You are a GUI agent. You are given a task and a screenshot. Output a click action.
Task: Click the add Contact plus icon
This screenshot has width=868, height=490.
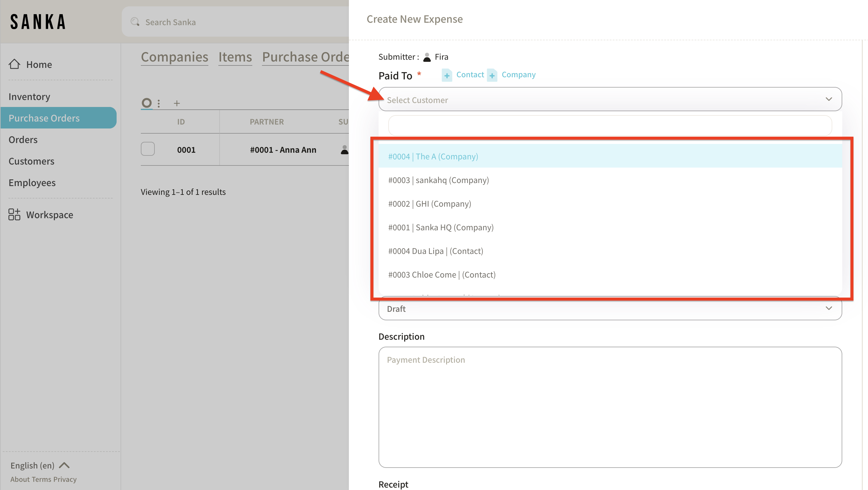pos(447,75)
